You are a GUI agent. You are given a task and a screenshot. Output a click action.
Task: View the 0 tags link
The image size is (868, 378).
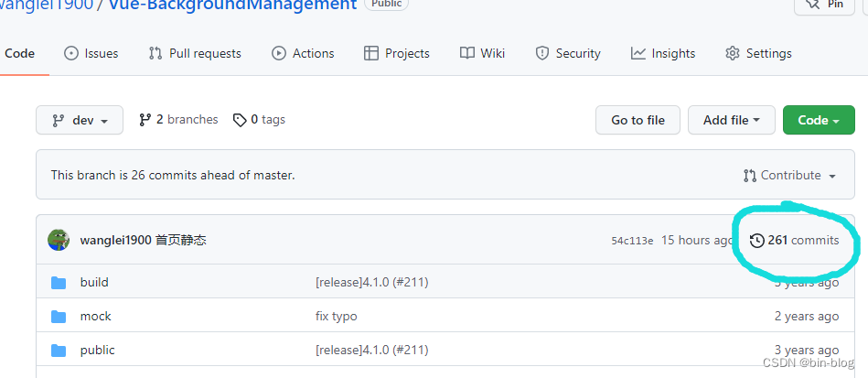pyautogui.click(x=259, y=120)
